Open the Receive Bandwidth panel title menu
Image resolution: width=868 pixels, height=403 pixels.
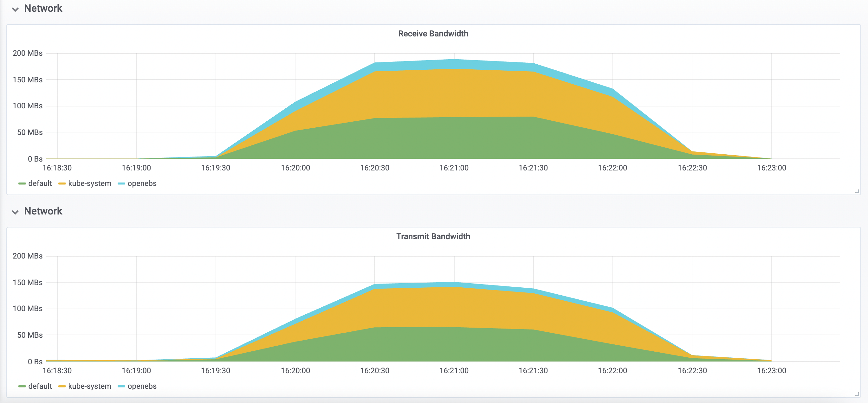433,34
